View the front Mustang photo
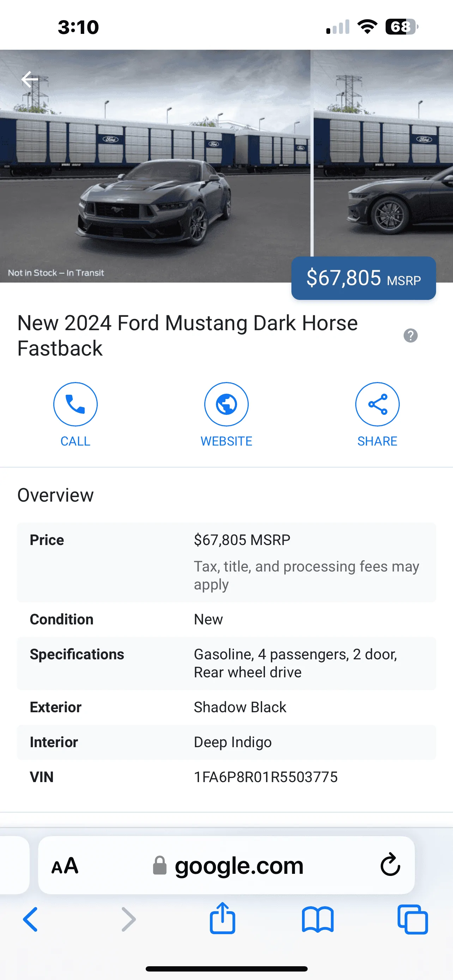Viewport: 453px width, 980px height. point(155,166)
